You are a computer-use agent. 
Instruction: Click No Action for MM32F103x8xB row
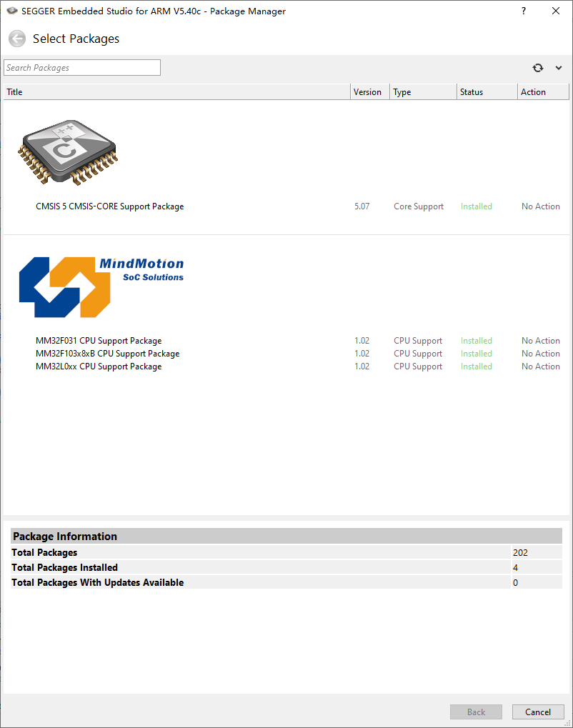click(541, 354)
